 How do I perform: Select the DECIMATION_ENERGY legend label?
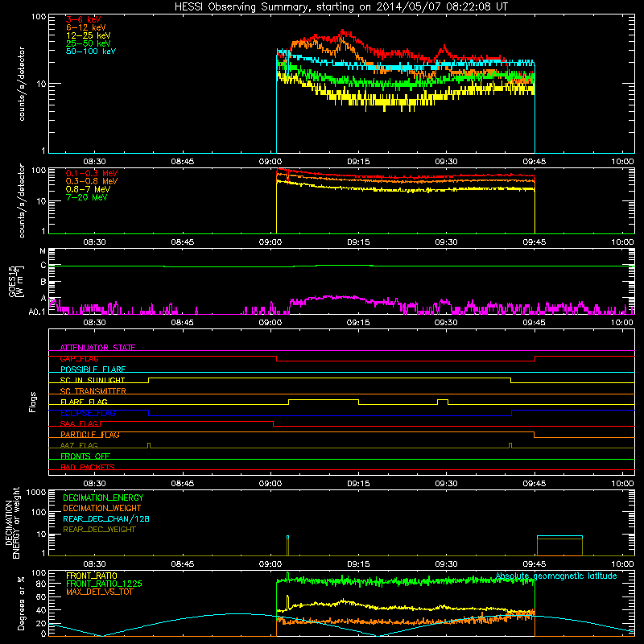pos(103,497)
